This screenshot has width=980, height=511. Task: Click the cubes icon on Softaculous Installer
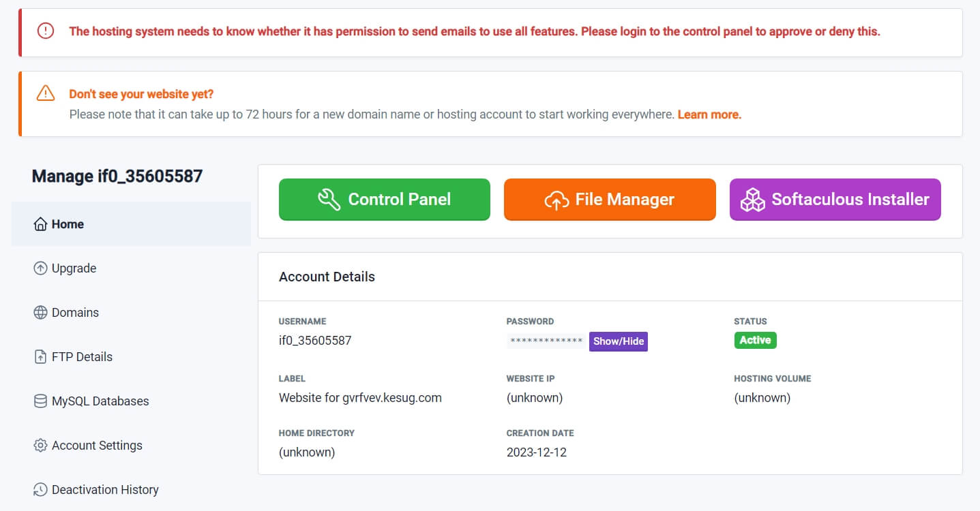[753, 200]
